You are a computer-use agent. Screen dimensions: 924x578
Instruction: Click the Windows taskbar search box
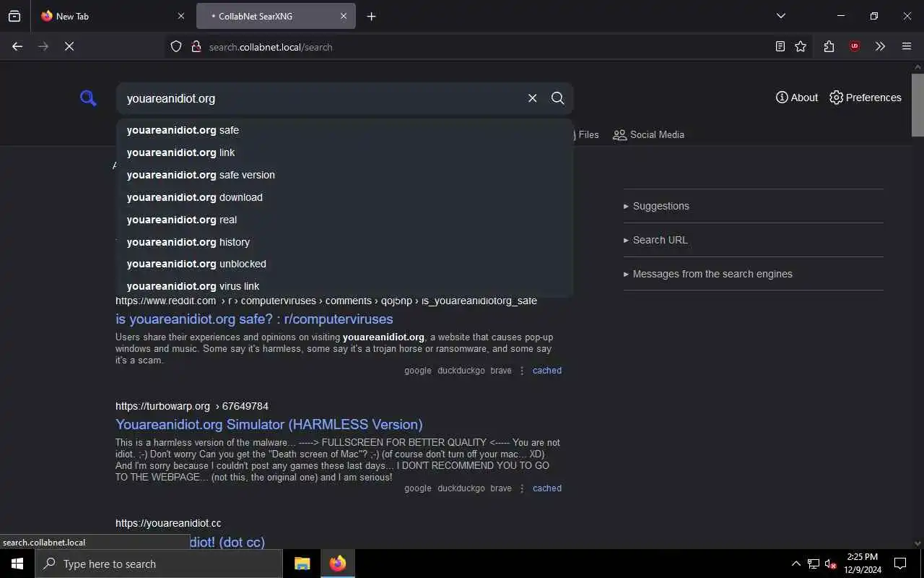[x=159, y=564]
